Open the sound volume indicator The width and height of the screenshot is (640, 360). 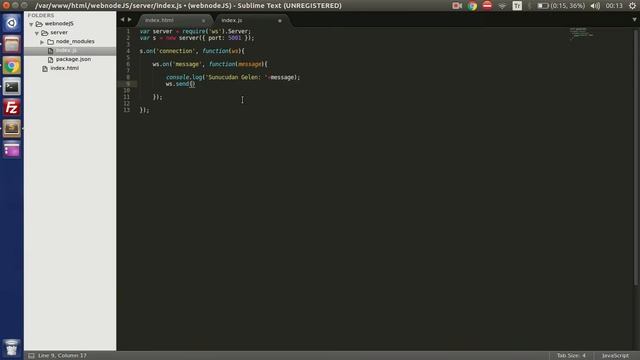point(595,6)
